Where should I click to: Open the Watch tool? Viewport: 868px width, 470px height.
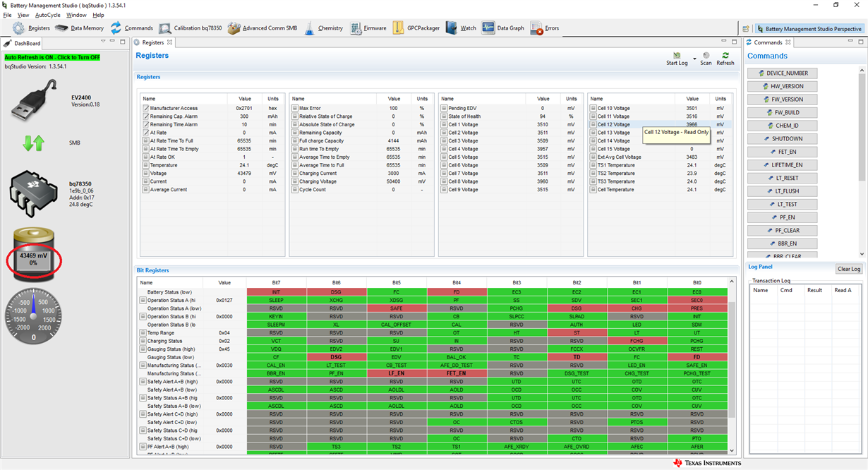pos(462,28)
